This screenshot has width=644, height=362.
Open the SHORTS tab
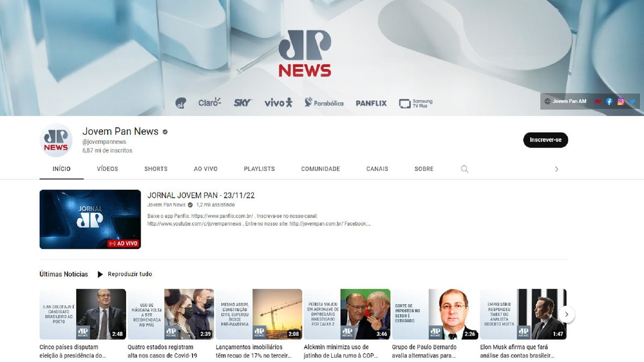pos(156,169)
